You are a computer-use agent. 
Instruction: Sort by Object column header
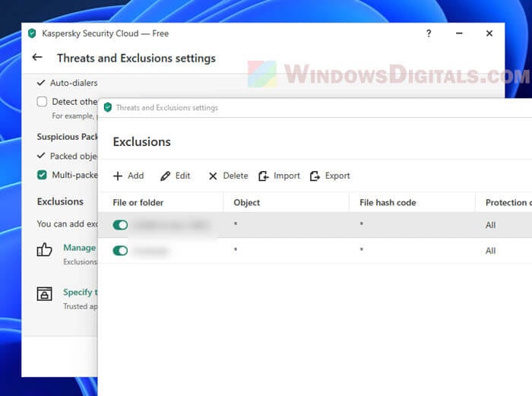(x=247, y=203)
